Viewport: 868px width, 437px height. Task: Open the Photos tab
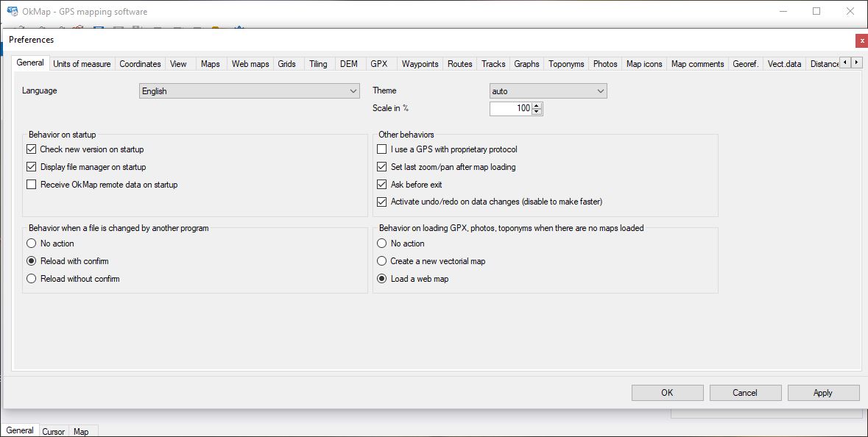605,64
